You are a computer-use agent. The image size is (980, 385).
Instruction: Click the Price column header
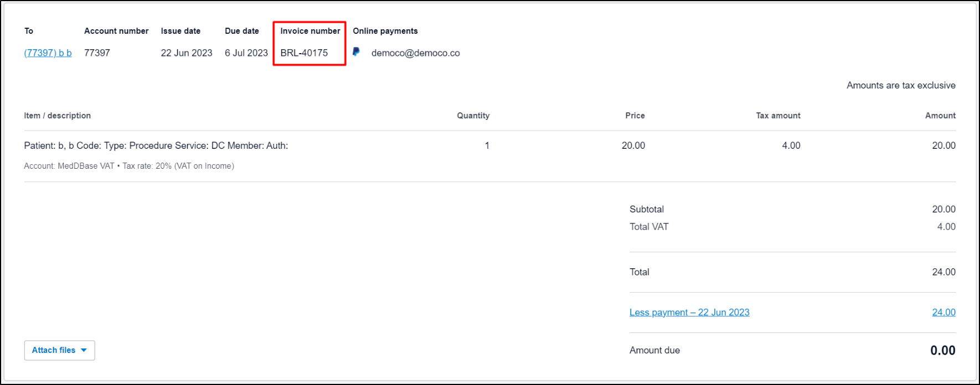click(x=635, y=116)
